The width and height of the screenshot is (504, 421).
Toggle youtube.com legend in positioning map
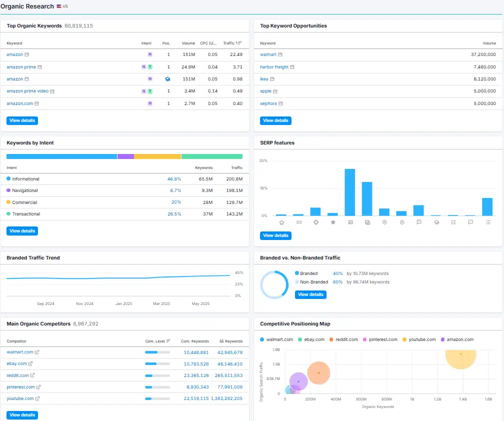[419, 339]
